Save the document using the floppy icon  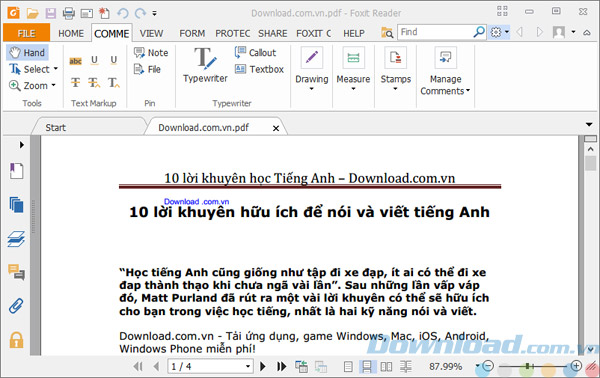coord(51,13)
